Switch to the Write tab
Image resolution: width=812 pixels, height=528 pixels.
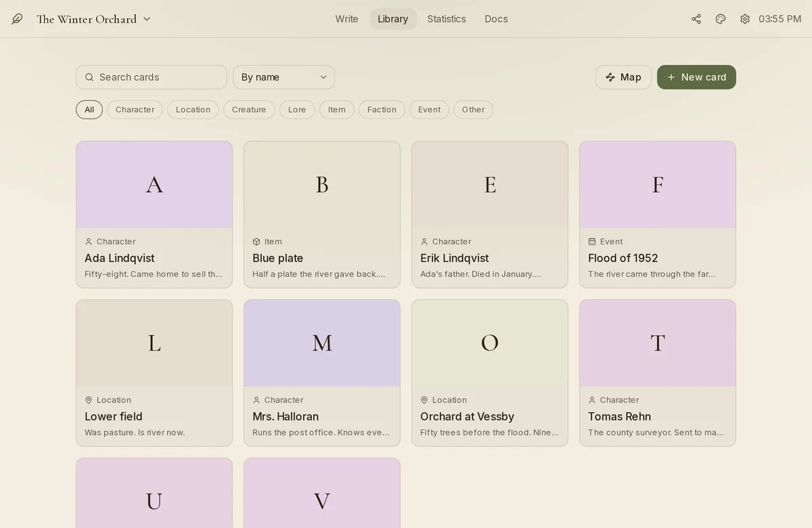click(x=346, y=19)
